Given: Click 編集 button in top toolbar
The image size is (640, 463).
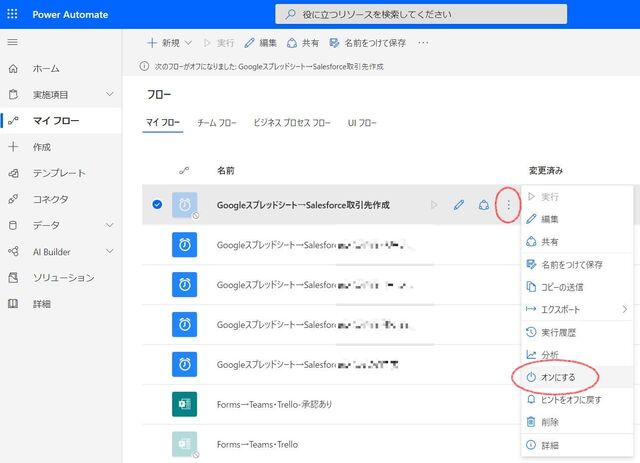Looking at the screenshot, I should [260, 42].
